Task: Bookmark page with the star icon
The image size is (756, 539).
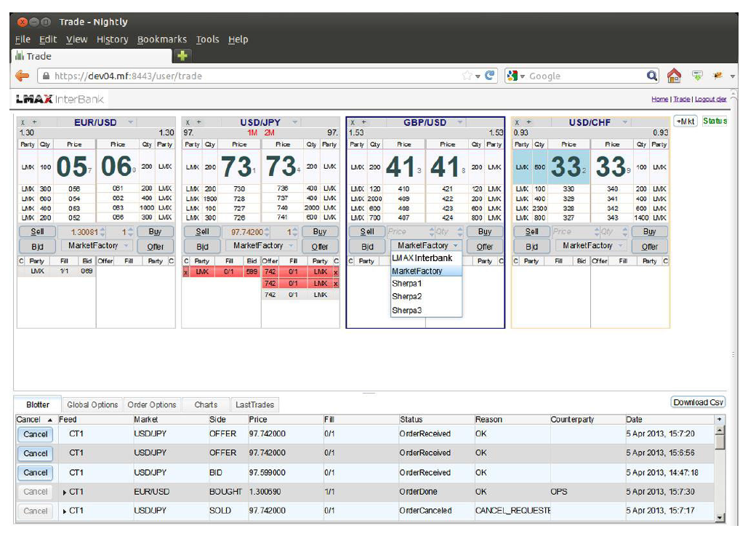Action: pyautogui.click(x=467, y=76)
